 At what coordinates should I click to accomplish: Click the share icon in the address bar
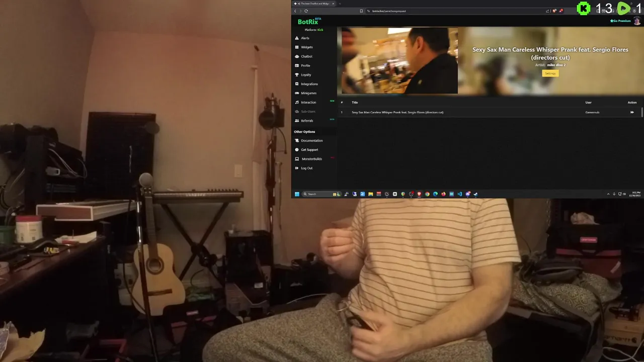[547, 11]
